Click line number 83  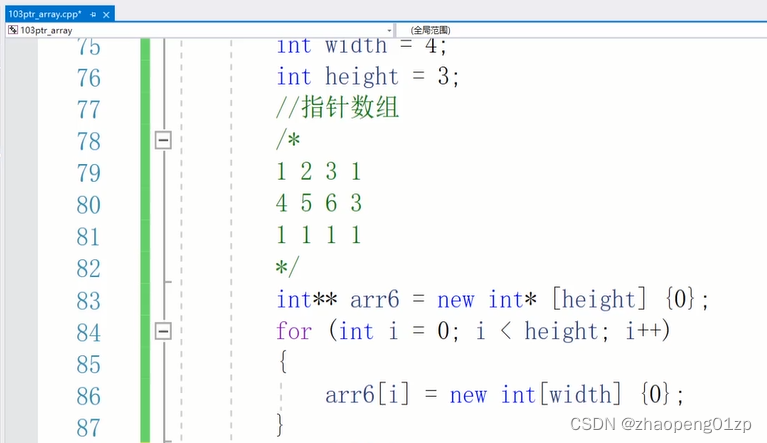click(x=89, y=301)
